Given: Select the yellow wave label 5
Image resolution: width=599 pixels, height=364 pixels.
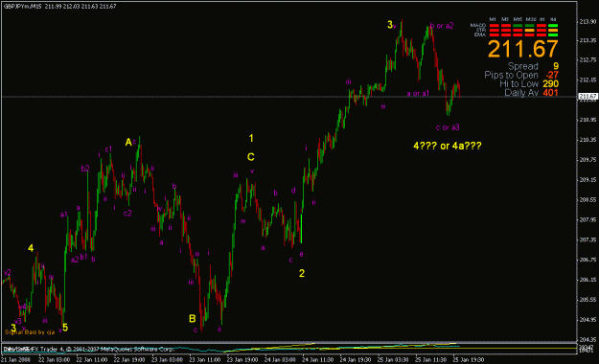Looking at the screenshot, I should 65,328.
